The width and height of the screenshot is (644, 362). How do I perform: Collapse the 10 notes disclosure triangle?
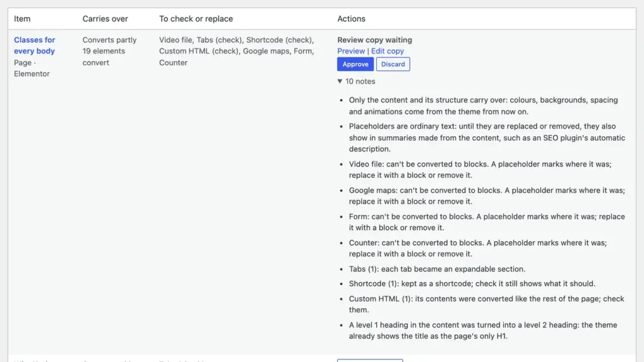[340, 81]
